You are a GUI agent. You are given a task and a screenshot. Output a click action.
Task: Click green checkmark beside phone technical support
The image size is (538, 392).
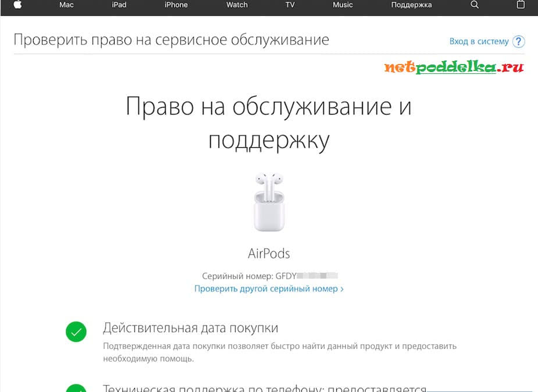(x=76, y=389)
